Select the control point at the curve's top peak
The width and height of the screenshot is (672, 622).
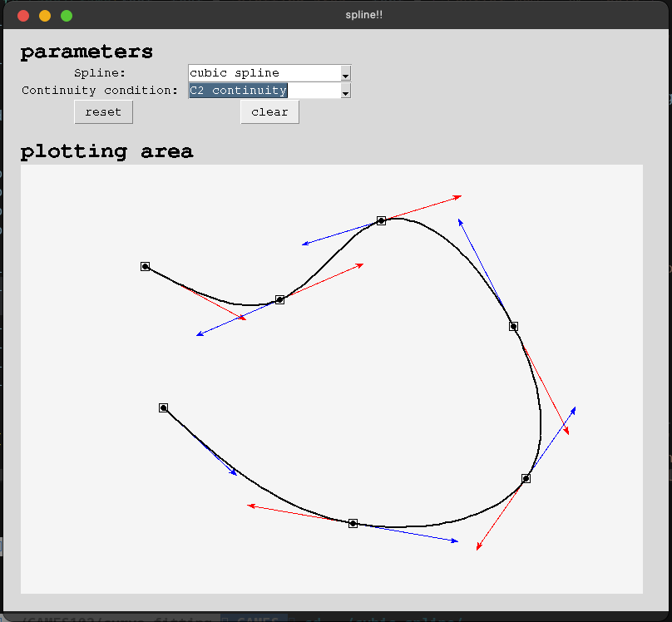[x=382, y=220]
